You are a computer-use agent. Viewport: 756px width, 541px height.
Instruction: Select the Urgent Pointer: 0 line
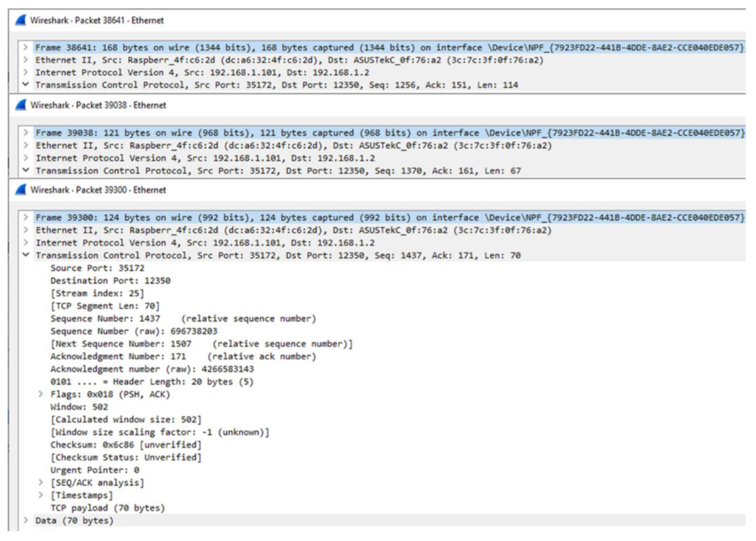pyautogui.click(x=95, y=470)
